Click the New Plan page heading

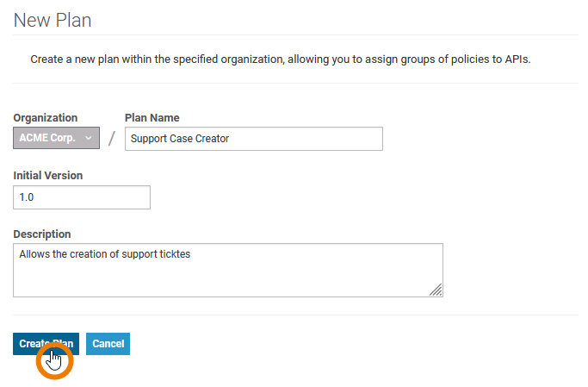(53, 21)
